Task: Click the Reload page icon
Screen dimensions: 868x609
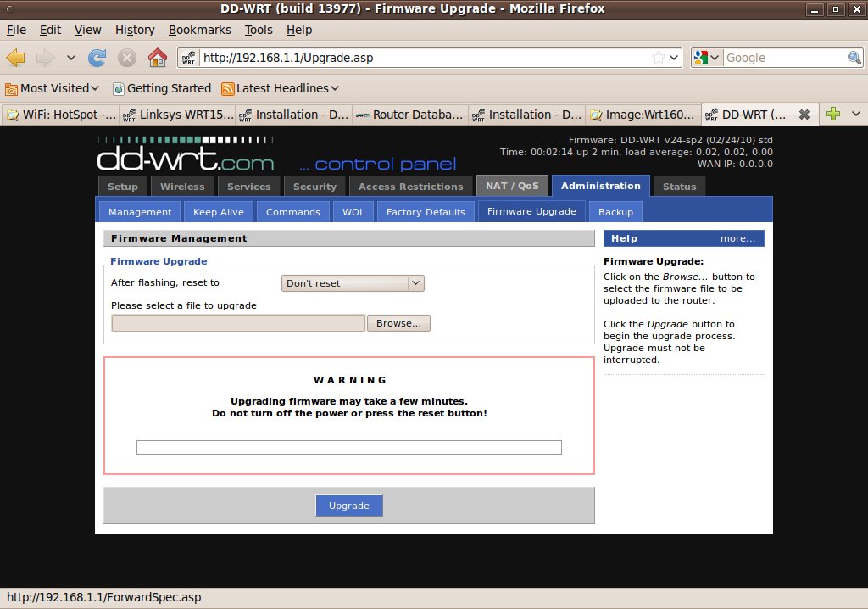Action: pos(97,58)
